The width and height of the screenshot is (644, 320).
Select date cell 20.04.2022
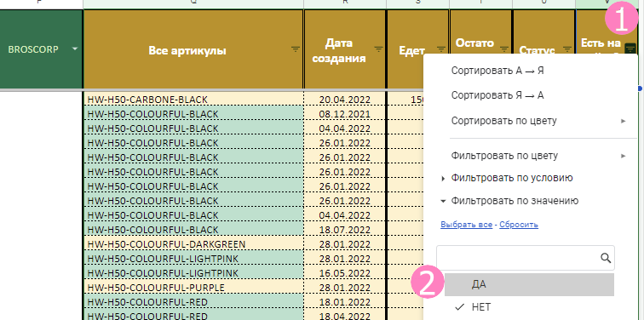pyautogui.click(x=345, y=100)
